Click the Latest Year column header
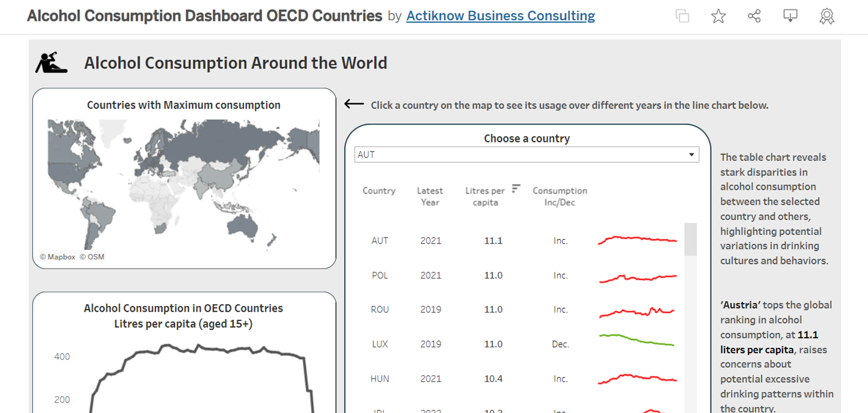The width and height of the screenshot is (868, 413). coord(430,196)
